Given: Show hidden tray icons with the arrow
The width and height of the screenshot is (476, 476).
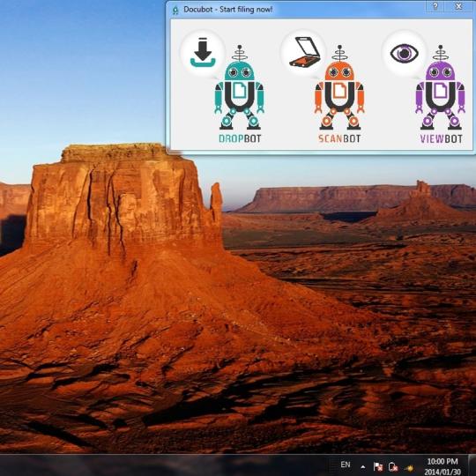Looking at the screenshot, I should pyautogui.click(x=362, y=466).
